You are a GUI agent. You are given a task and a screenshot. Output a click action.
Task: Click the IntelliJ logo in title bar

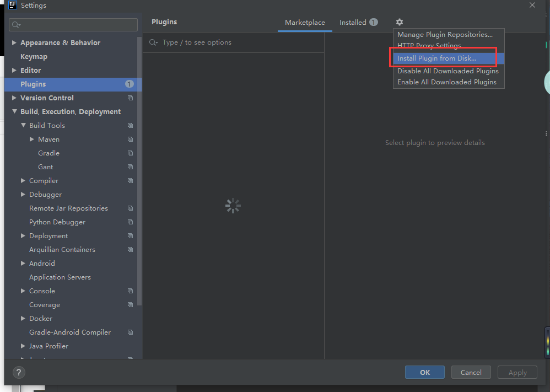click(12, 5)
